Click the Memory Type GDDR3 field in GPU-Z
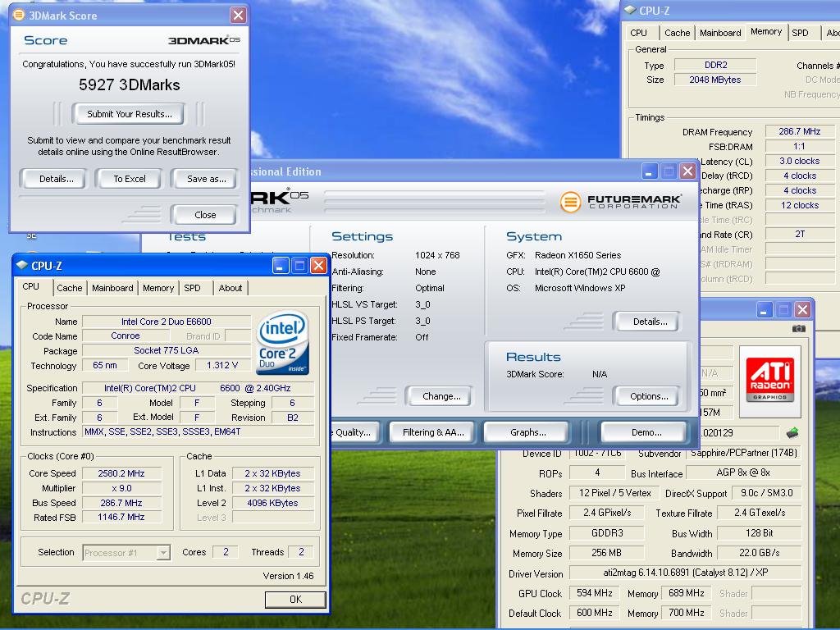This screenshot has height=630, width=840. click(607, 532)
